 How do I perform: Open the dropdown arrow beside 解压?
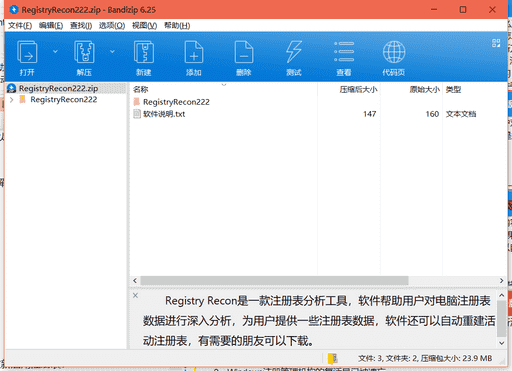[x=112, y=51]
